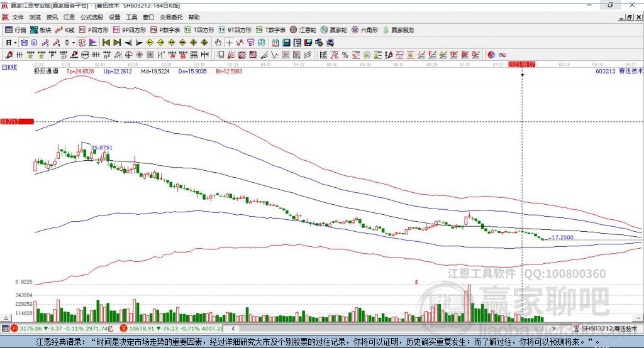This screenshot has width=644, height=348.
Task: Click the K线 candlestick chart button
Action: (65, 30)
